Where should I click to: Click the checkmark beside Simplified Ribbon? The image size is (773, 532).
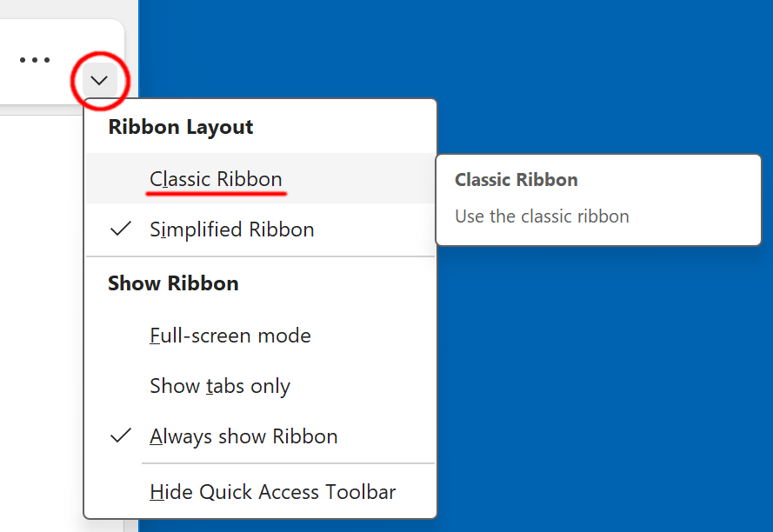pos(122,229)
